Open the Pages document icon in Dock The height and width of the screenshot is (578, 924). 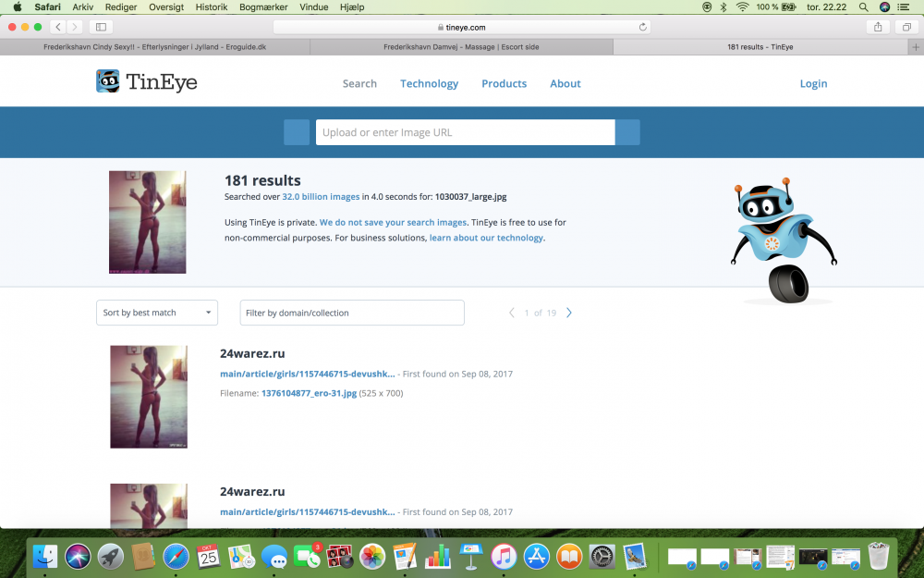406,556
